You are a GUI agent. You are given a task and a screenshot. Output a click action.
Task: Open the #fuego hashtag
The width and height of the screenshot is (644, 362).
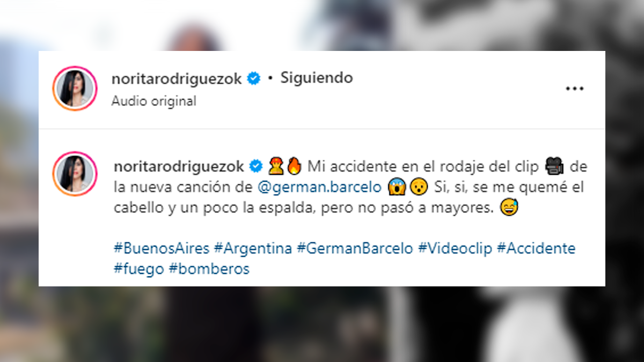click(139, 269)
